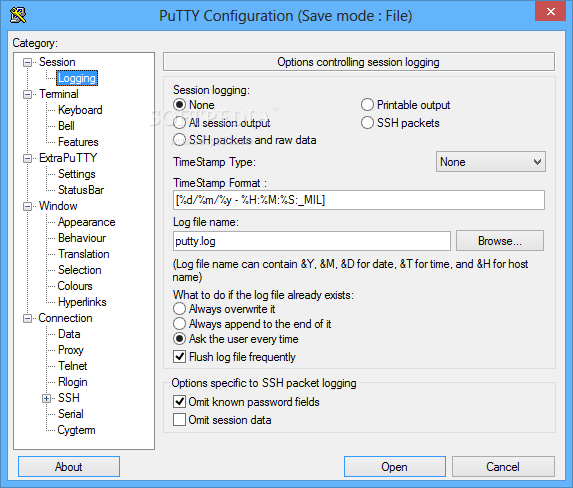Viewport: 573px width, 488px height.
Task: Open ExtraPuTTY Settings category
Action: click(77, 174)
